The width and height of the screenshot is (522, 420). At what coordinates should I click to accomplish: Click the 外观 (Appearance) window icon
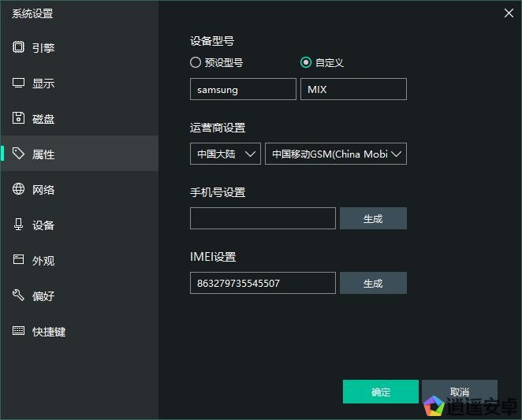[19, 260]
